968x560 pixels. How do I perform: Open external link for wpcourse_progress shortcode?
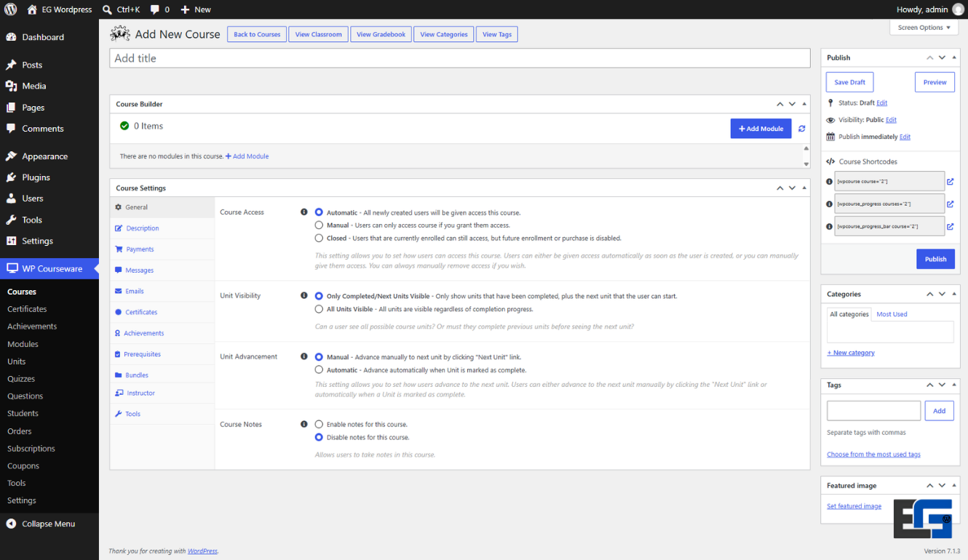(950, 204)
